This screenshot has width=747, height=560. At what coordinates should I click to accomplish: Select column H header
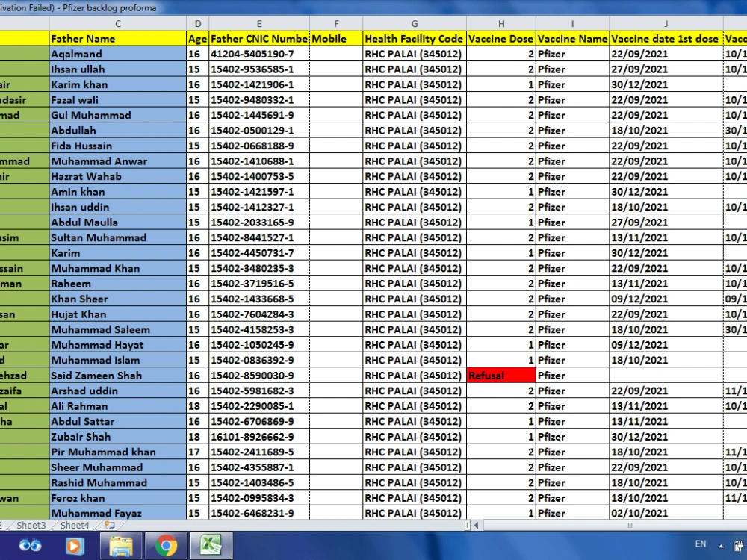(501, 23)
